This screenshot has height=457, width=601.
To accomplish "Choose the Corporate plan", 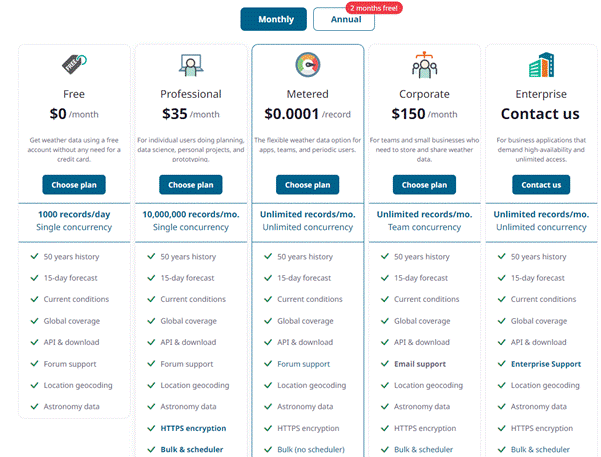I will pos(424,185).
